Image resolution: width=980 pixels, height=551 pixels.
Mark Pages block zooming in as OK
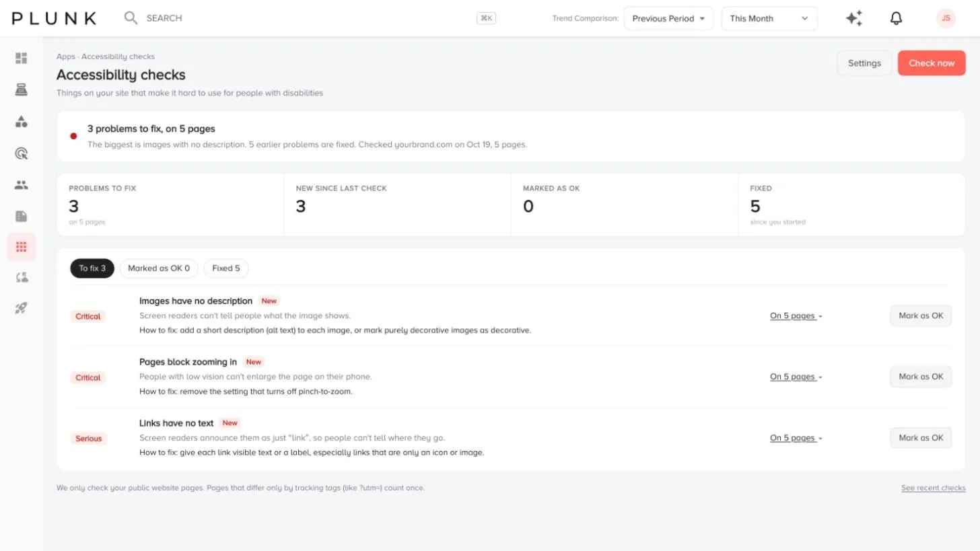(x=921, y=377)
